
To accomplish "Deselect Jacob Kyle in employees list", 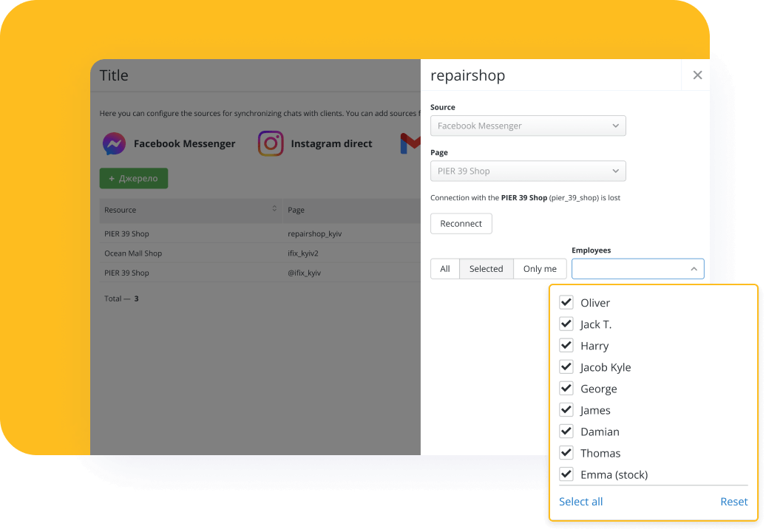I will click(566, 366).
